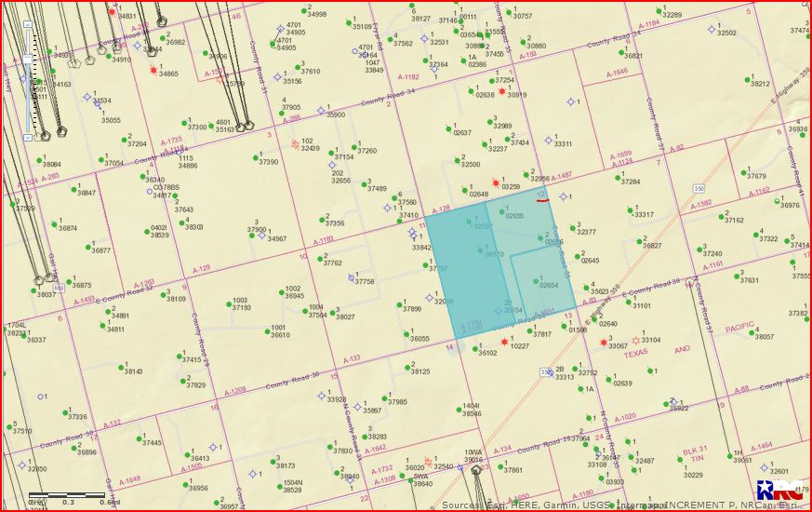Click abstract label A-1208

[235, 391]
